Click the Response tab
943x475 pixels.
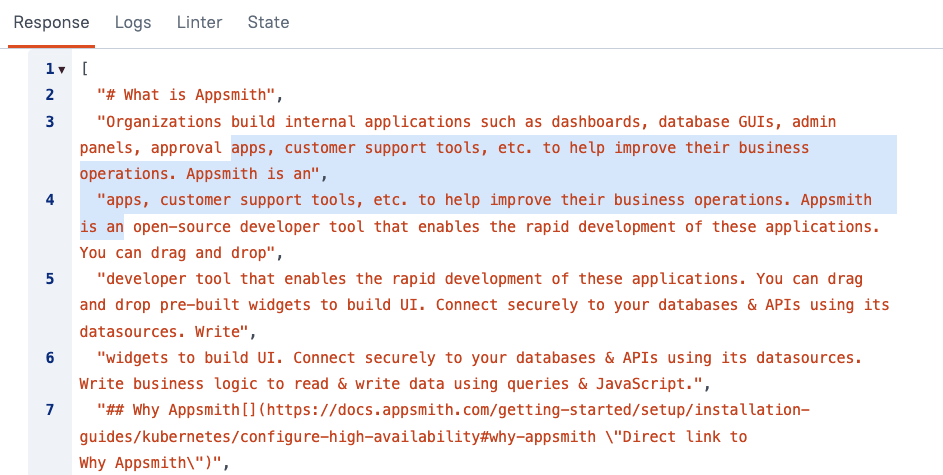pyautogui.click(x=51, y=22)
